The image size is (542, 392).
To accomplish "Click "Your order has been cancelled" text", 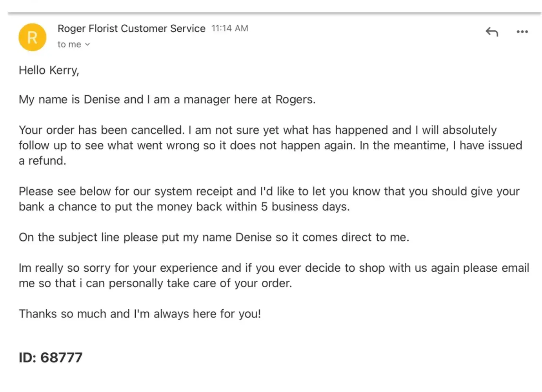I will point(101,130).
